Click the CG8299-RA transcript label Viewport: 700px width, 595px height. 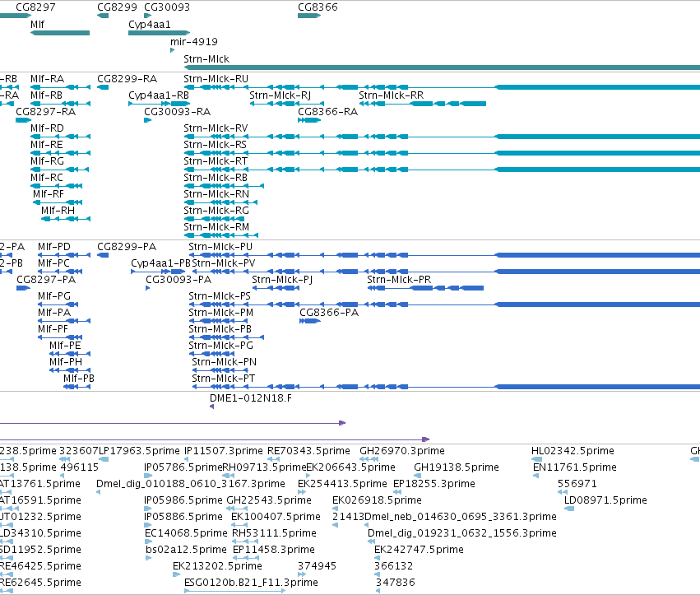point(127,79)
